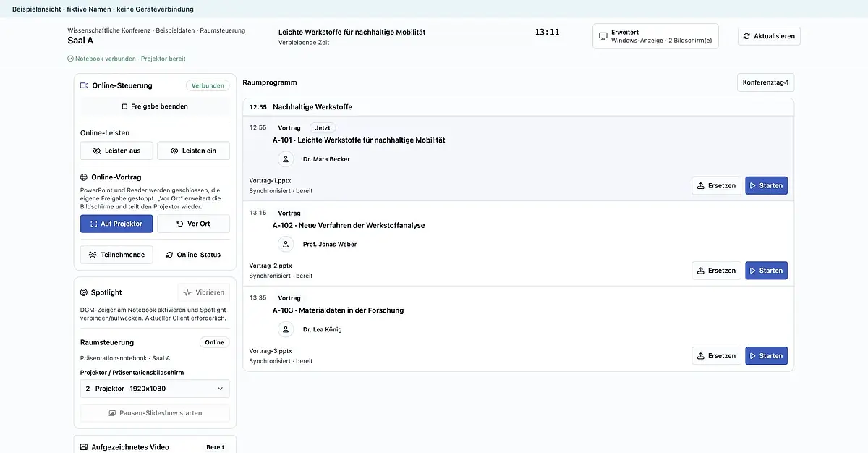The width and height of the screenshot is (868, 453).
Task: Start the Pausen-Slideshow
Action: pyautogui.click(x=155, y=413)
